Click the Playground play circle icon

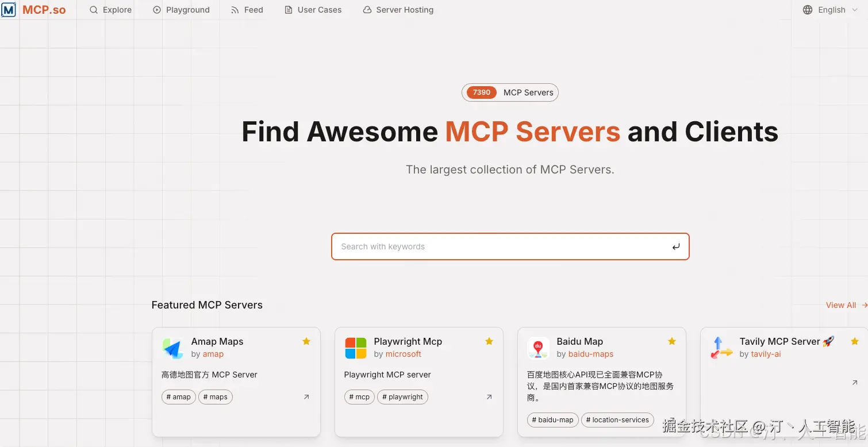pyautogui.click(x=157, y=10)
